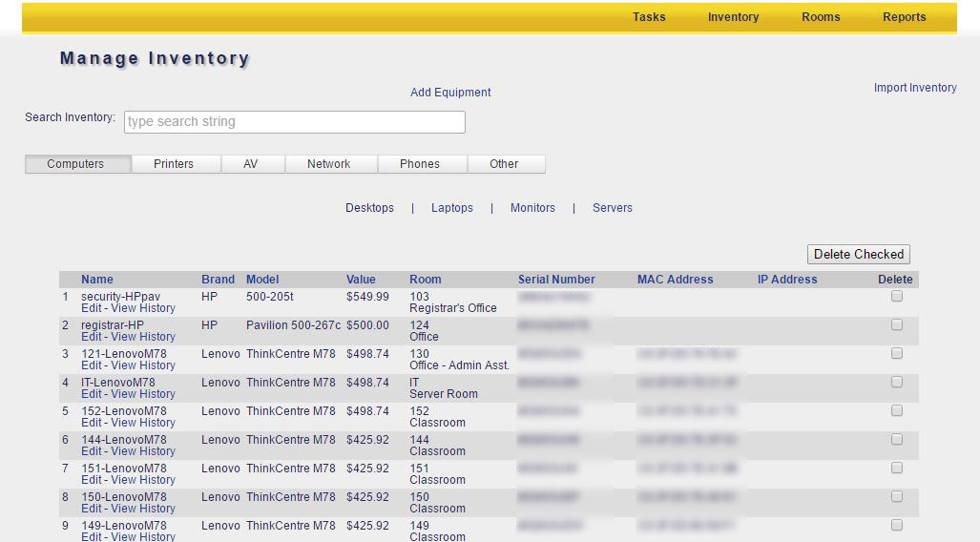Tick delete checkbox for registrar-HP
This screenshot has width=980, height=542.
896,325
